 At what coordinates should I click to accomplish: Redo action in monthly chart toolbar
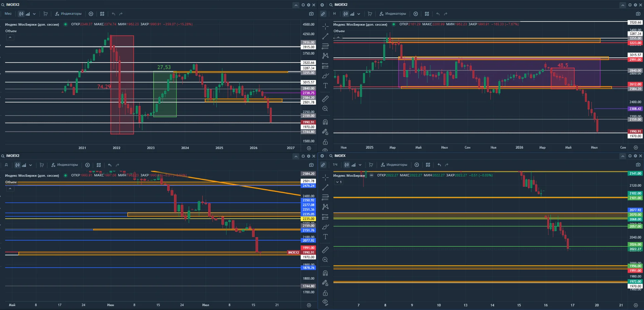pyautogui.click(x=121, y=14)
